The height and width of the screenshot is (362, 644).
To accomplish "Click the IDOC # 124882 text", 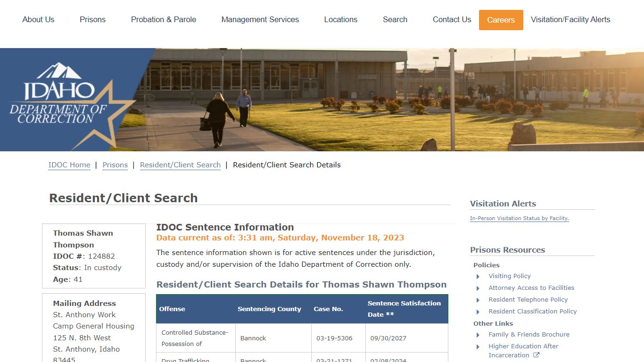I will coord(84,256).
